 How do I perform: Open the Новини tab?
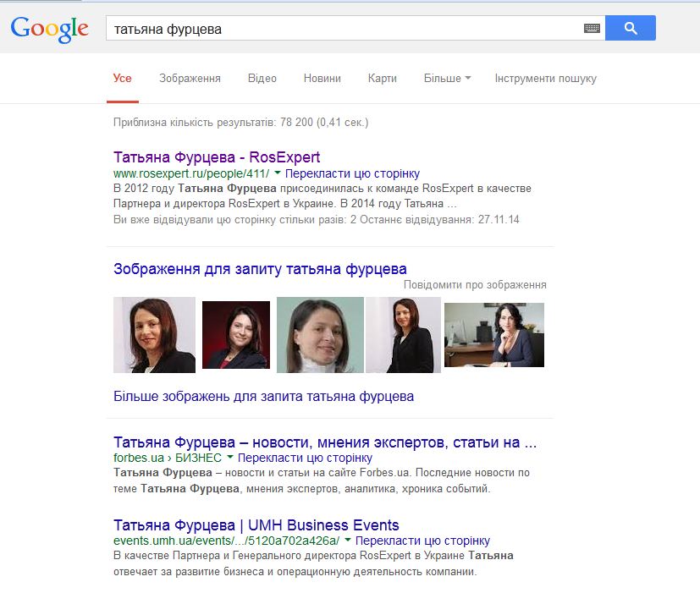322,79
